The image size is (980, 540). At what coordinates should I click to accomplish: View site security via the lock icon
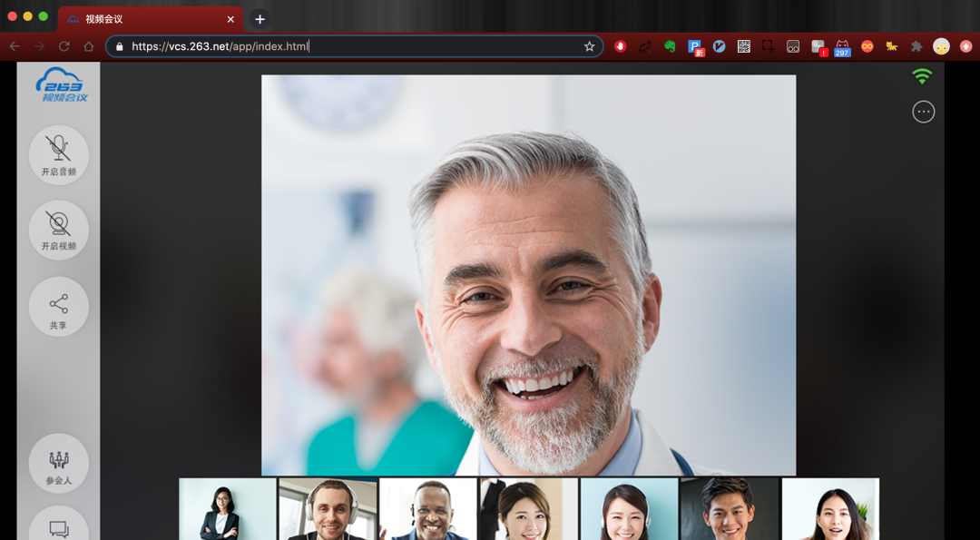click(x=120, y=46)
